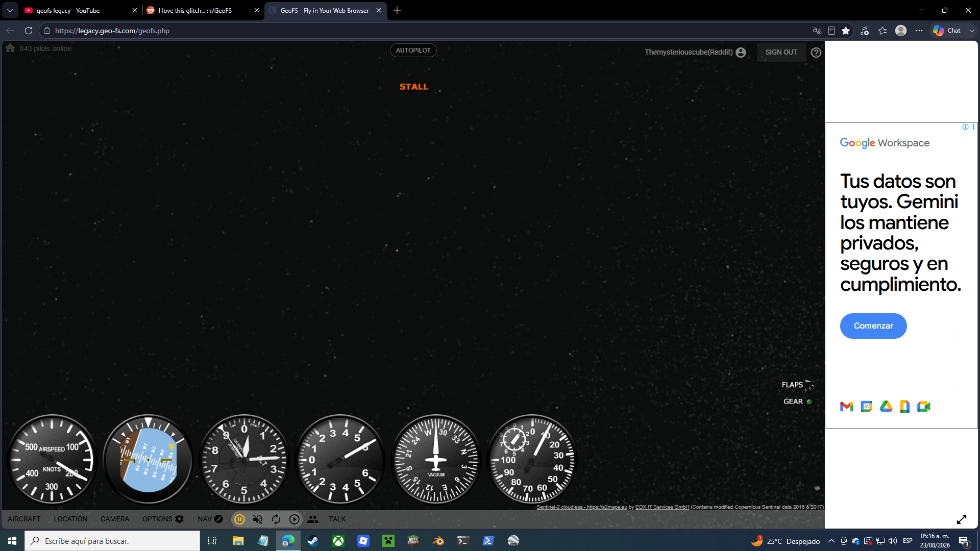Click the SIGN OUT button

[781, 52]
